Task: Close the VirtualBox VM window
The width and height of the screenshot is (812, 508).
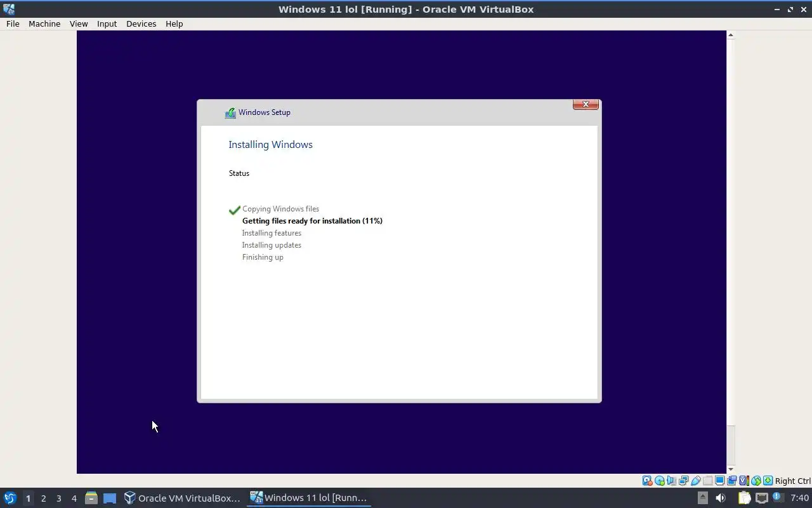Action: click(x=803, y=9)
